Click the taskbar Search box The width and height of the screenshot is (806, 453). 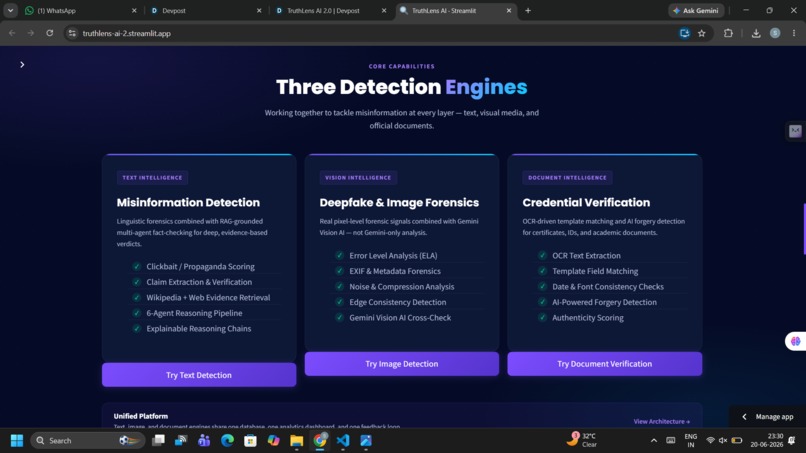click(x=87, y=441)
